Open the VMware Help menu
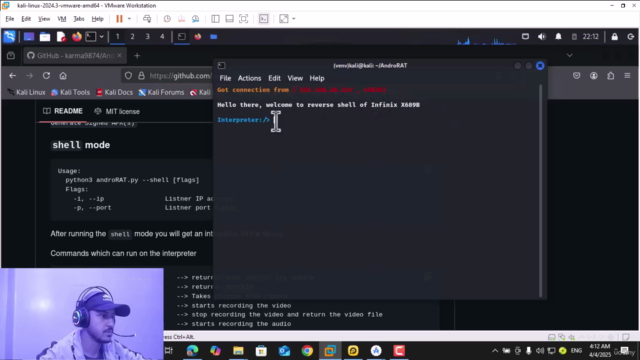The height and width of the screenshot is (360, 640). click(97, 19)
